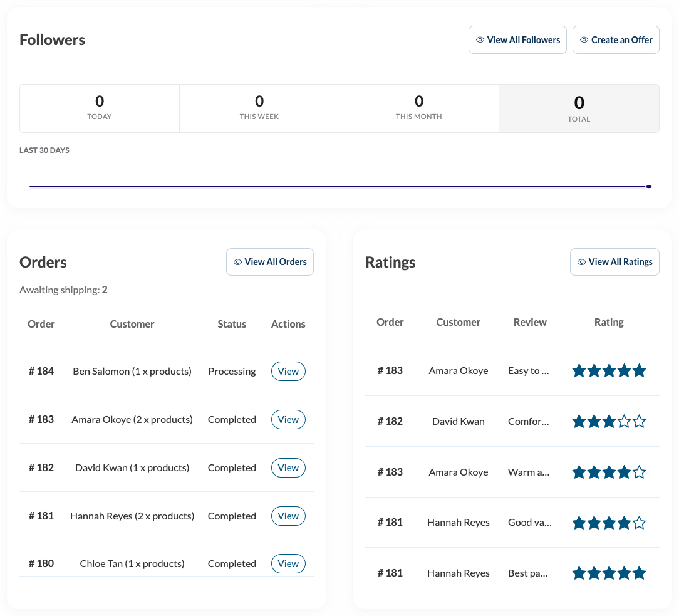Screen dimensions: 679x616
Task: Click the Create an Offer button
Action: click(x=616, y=40)
